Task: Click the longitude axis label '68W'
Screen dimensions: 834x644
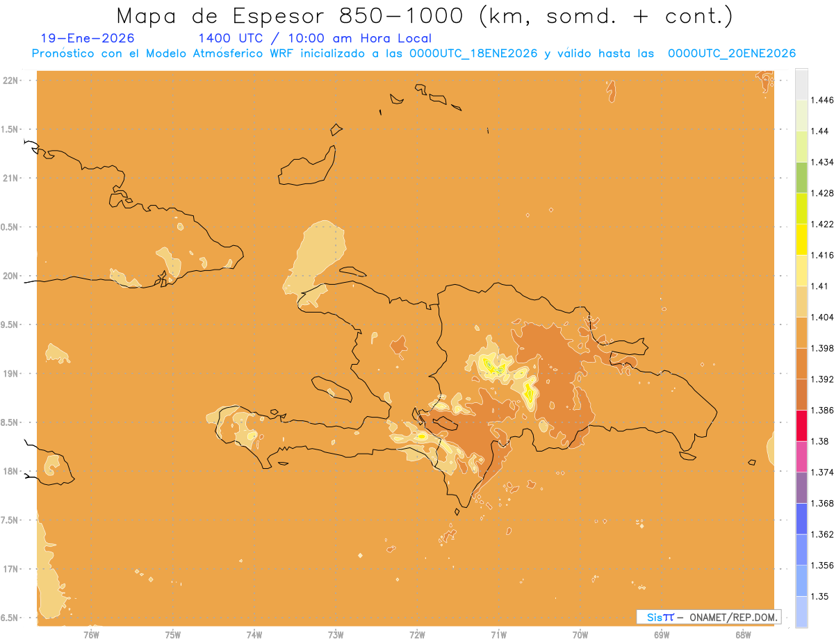Action: (742, 635)
